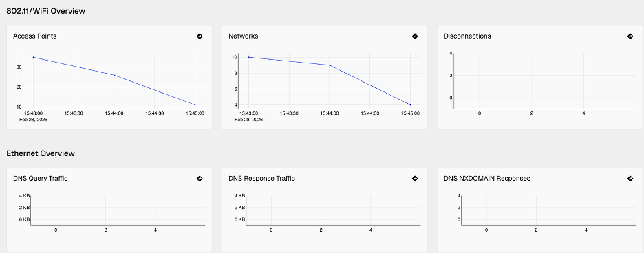Click inside the empty Disconnections chart area
The image size is (644, 253).
tap(544, 80)
